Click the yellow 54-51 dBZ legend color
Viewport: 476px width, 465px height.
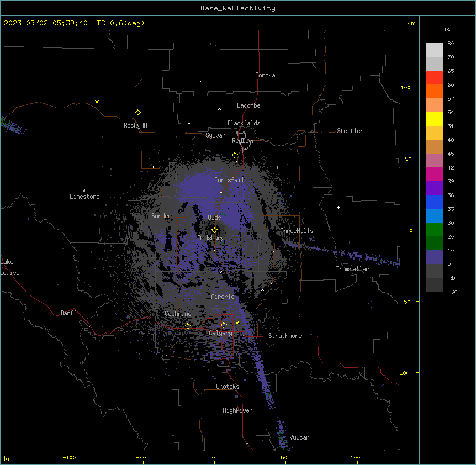(434, 119)
